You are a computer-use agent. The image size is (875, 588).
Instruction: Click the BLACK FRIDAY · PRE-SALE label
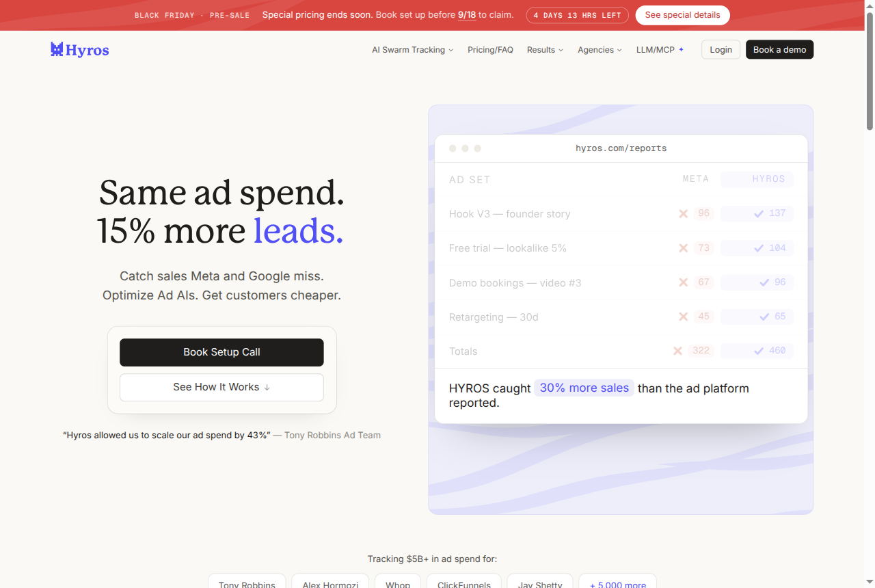click(192, 15)
